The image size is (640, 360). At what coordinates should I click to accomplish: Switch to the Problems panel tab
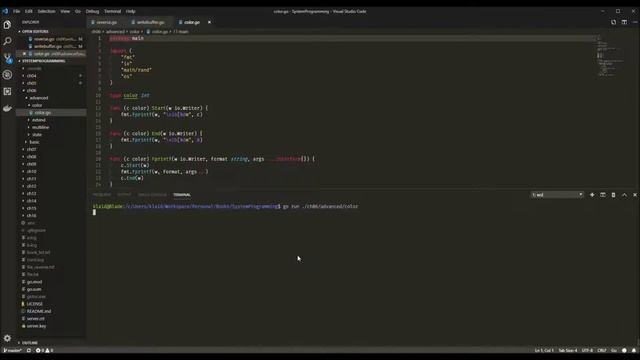pos(102,195)
